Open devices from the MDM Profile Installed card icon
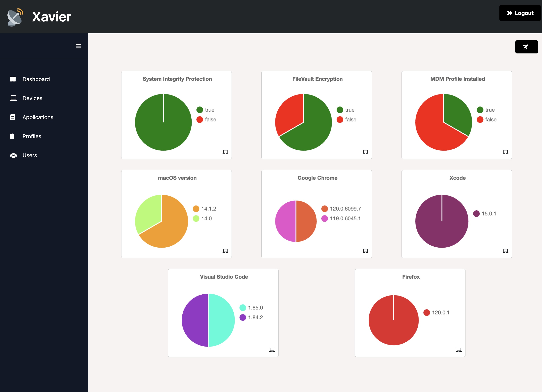Viewport: 542px width, 392px height. (505, 152)
